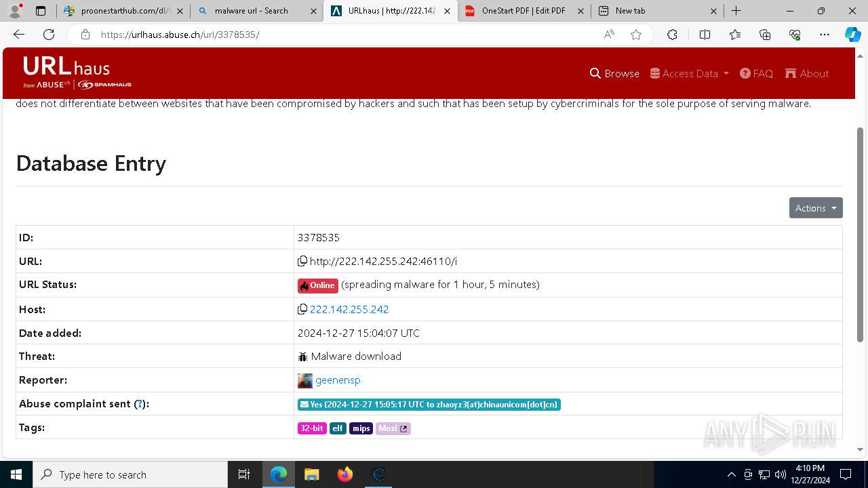Open the tab actions menu icon

pyautogui.click(x=41, y=11)
